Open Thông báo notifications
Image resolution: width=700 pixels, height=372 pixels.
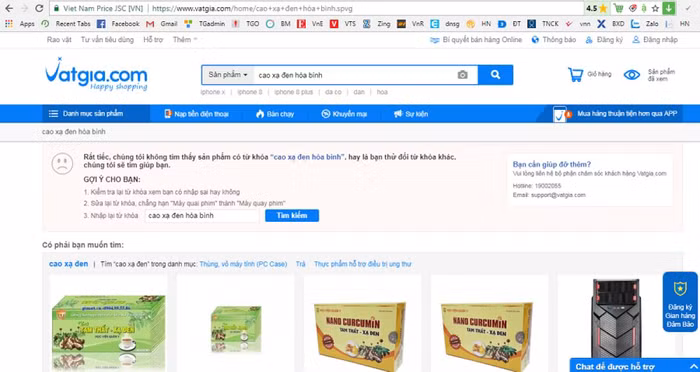(x=554, y=40)
